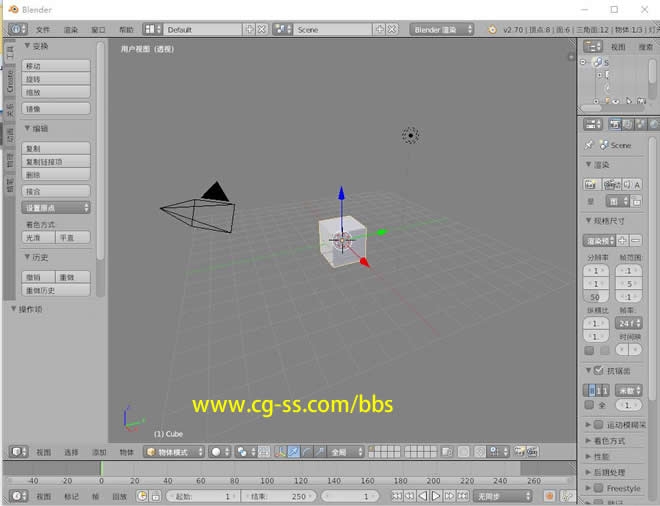Open the 物体模式 object mode dropdown
The height and width of the screenshot is (506, 660).
click(172, 452)
